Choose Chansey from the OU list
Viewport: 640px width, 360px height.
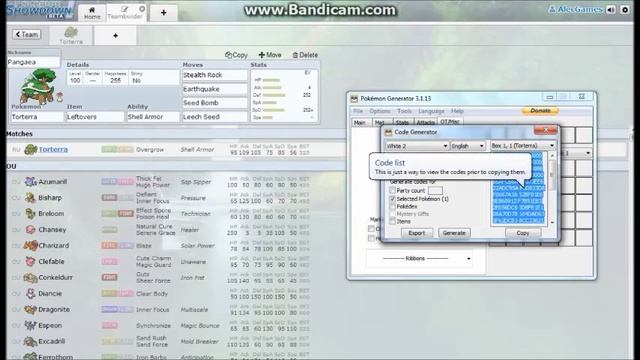pyautogui.click(x=52, y=229)
